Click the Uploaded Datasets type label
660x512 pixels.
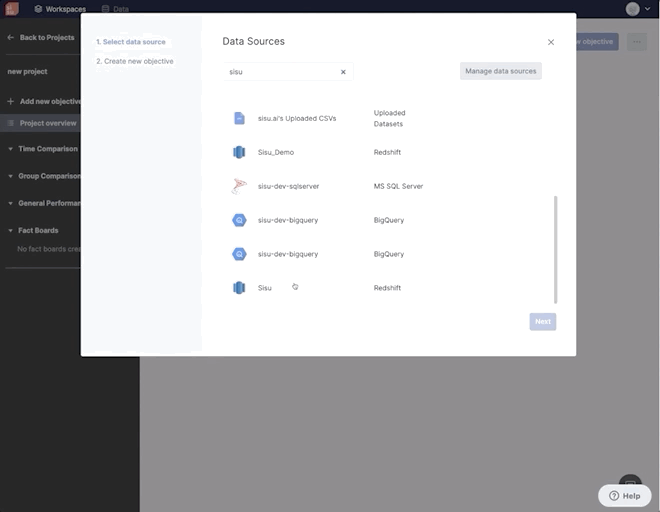pyautogui.click(x=389, y=118)
